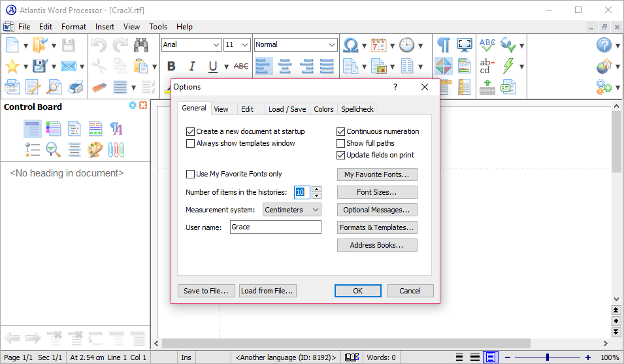Expand the New document arrow menu

[25, 46]
